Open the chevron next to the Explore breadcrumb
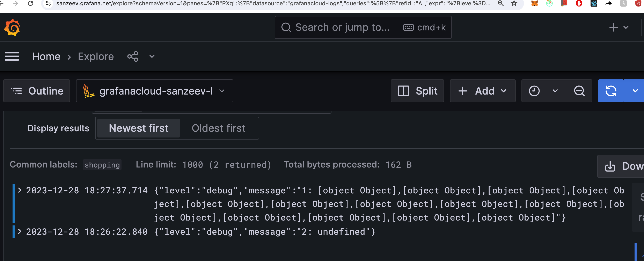 click(151, 57)
